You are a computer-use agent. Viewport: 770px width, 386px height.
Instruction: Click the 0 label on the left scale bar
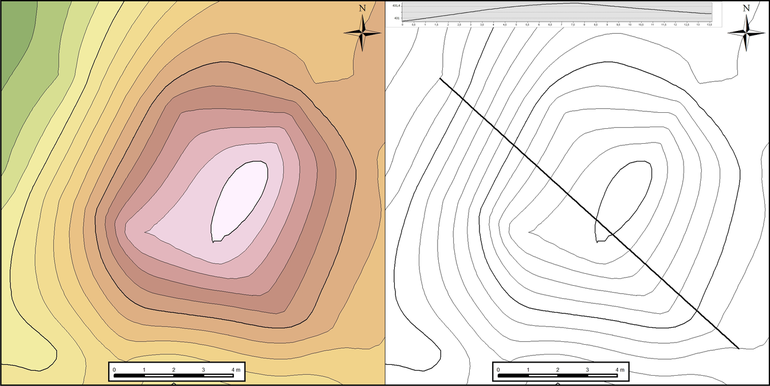pos(114,369)
